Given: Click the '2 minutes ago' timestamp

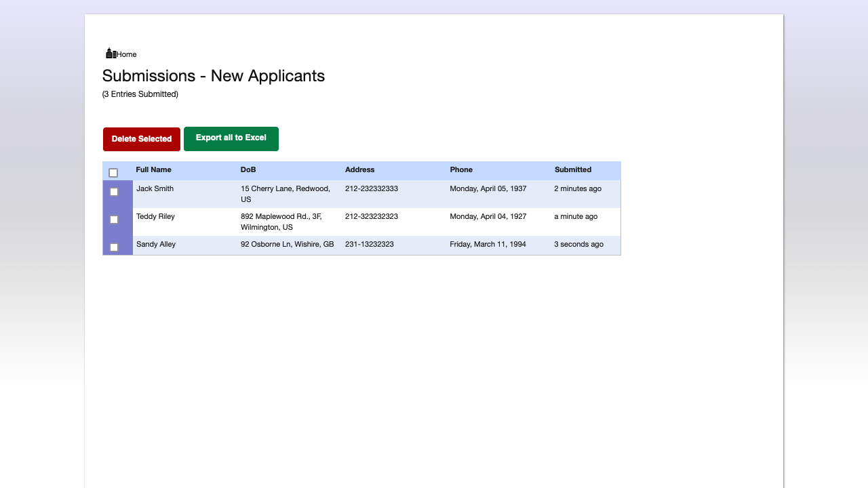Looking at the screenshot, I should tap(578, 188).
